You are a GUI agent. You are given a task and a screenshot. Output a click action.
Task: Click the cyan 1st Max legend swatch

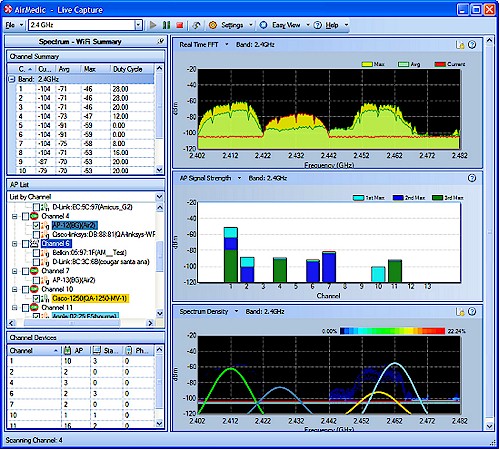pos(358,198)
